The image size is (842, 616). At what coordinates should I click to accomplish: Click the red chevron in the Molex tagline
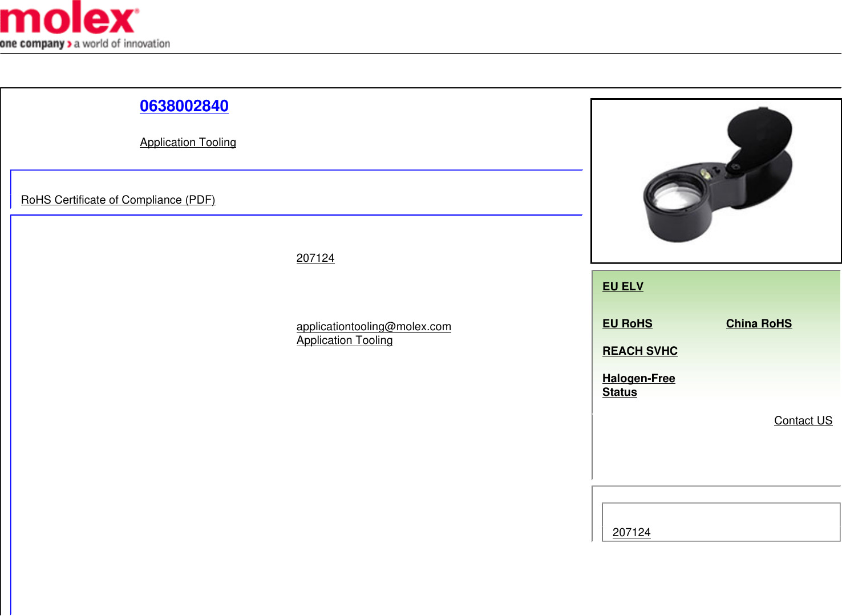(x=69, y=44)
